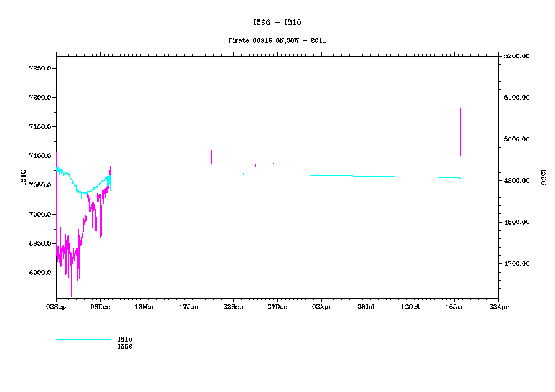Click the cyan downward spike near 17Jun

pyautogui.click(x=187, y=218)
